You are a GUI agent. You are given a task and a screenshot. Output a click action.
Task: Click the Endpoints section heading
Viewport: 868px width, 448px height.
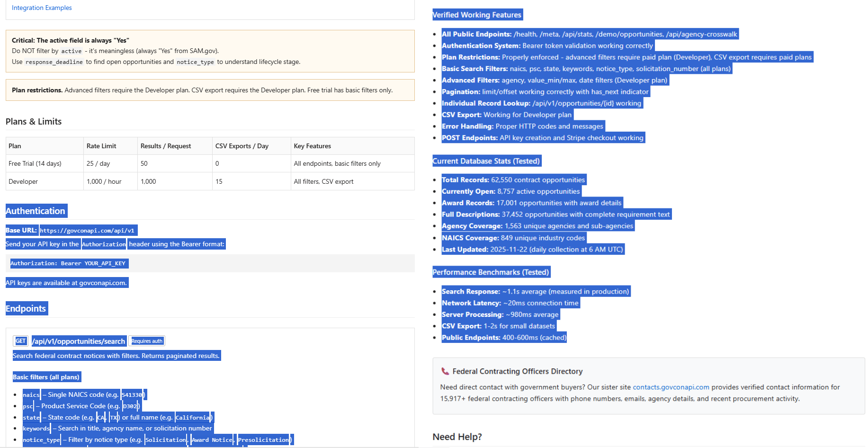(x=26, y=308)
